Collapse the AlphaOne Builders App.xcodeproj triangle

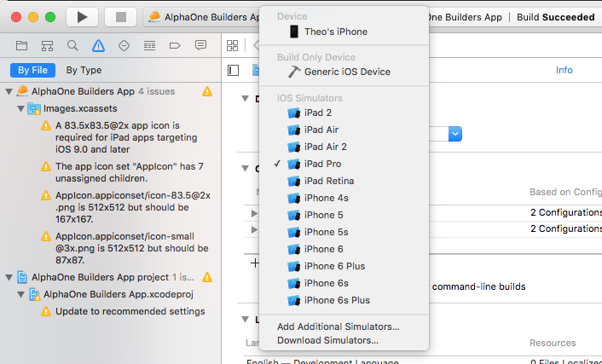(x=21, y=294)
